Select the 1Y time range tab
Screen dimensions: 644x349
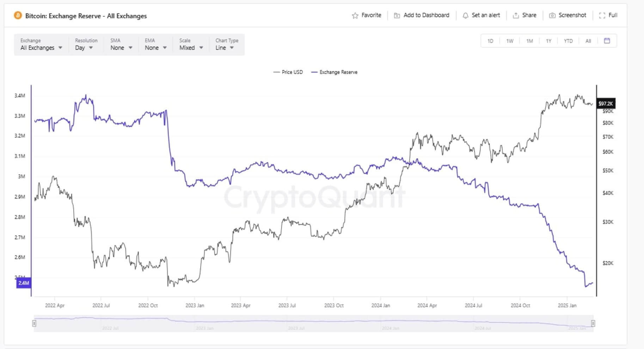click(x=548, y=41)
